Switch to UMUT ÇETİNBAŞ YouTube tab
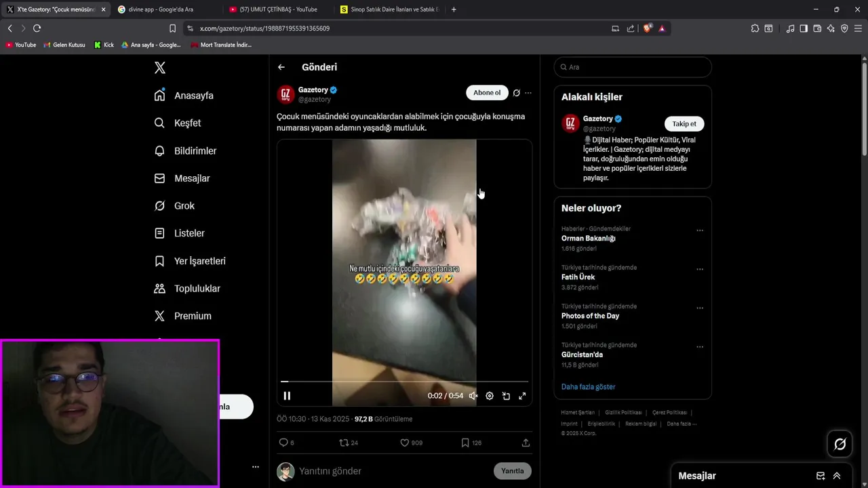Screen dimensions: 868x488 (278, 9)
